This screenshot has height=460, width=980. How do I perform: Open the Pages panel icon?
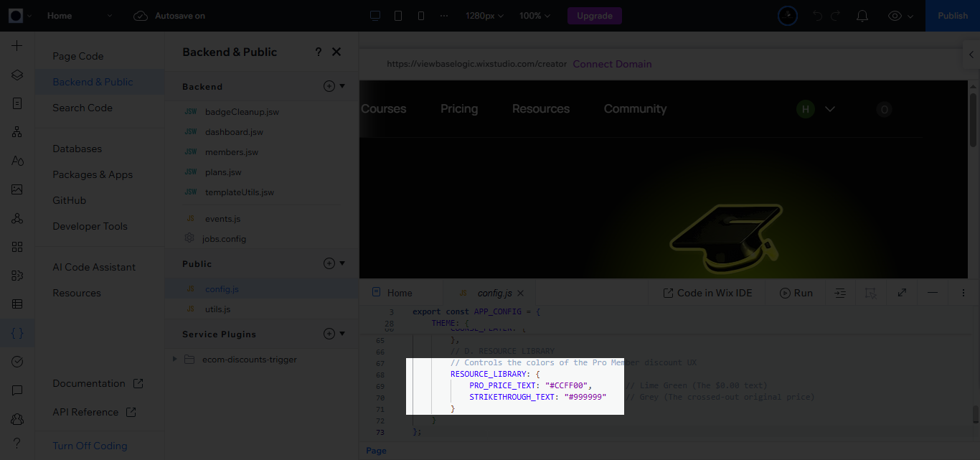pyautogui.click(x=17, y=103)
